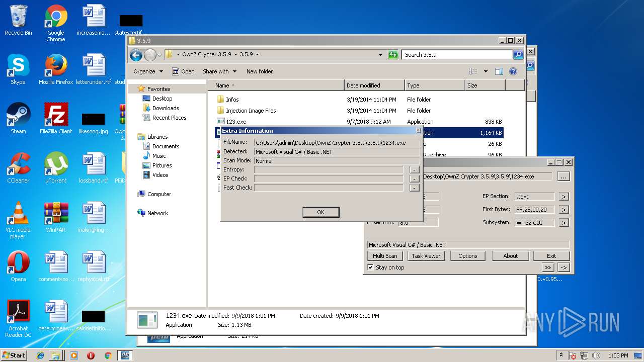Toggle the Explorer preview pane icon
644x362 pixels.
(x=499, y=71)
